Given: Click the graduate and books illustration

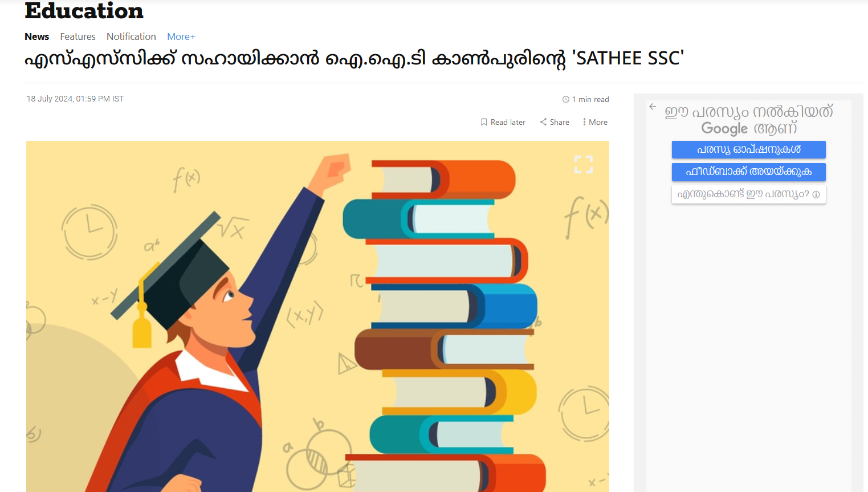Looking at the screenshot, I should [x=317, y=316].
